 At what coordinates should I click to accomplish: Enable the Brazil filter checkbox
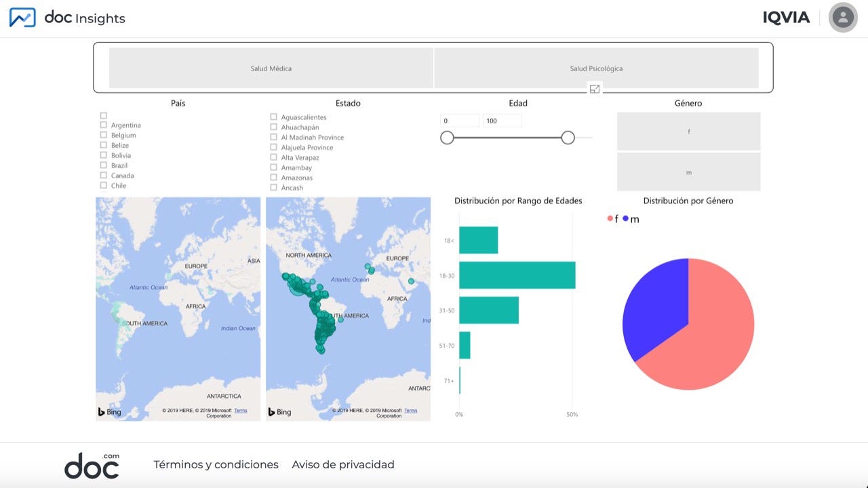click(104, 165)
